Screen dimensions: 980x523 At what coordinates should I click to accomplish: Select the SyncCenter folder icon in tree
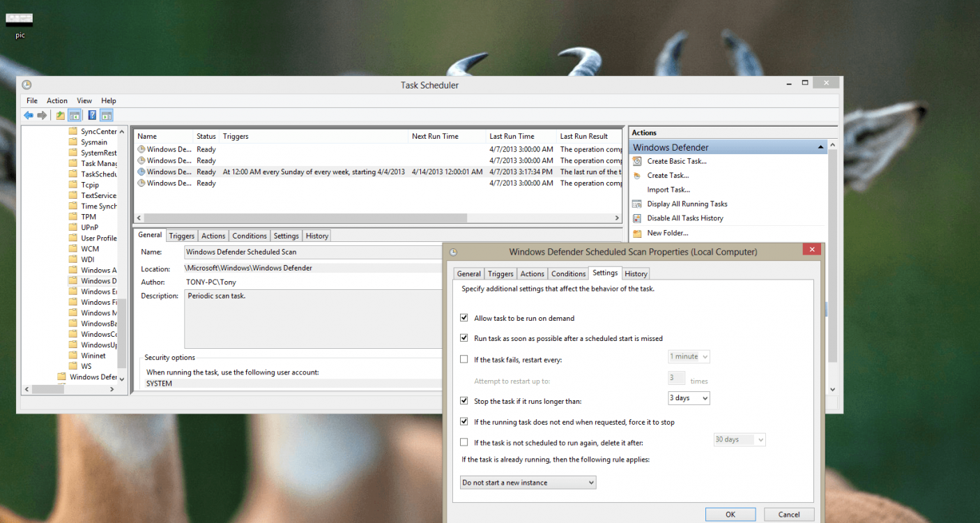pyautogui.click(x=73, y=131)
